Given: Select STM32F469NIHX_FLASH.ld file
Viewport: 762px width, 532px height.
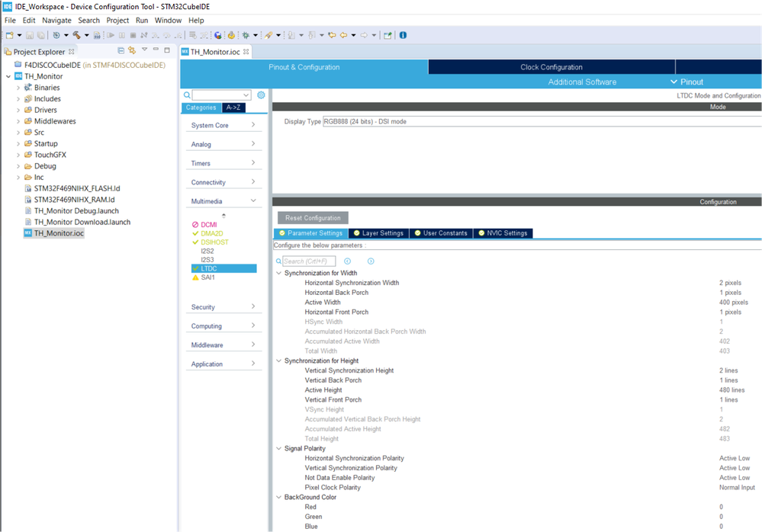Looking at the screenshot, I should click(77, 188).
